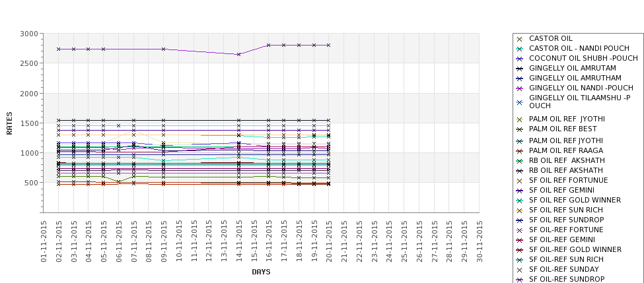644x283 pixels.
Task: Click PALM OIL REF BEST legend label
Action: (563, 129)
